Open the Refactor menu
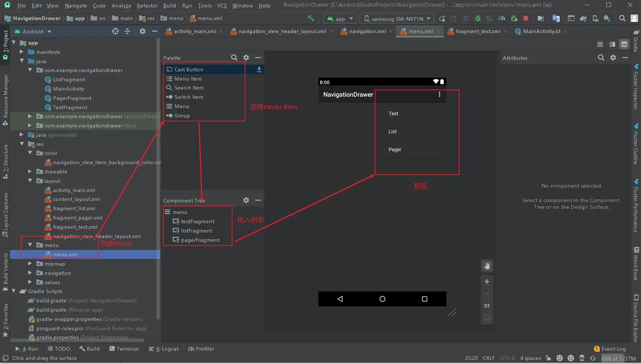The width and height of the screenshot is (641, 364). pyautogui.click(x=147, y=6)
